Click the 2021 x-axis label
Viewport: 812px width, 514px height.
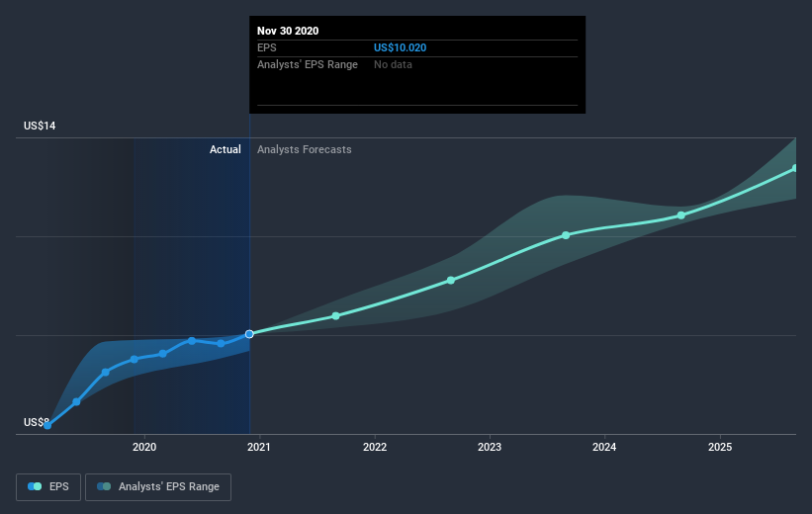(x=259, y=447)
